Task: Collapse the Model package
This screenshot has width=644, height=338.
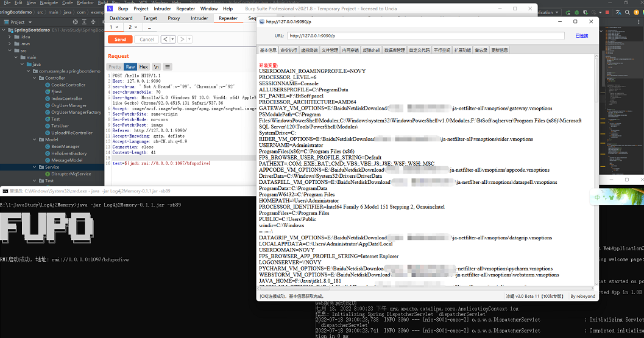Action: pyautogui.click(x=35, y=139)
